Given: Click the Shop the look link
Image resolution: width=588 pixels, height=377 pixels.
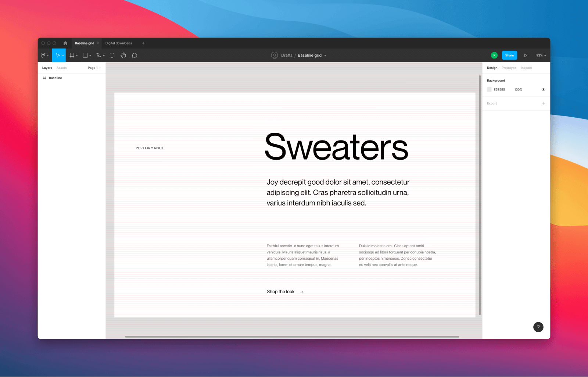Looking at the screenshot, I should (280, 292).
